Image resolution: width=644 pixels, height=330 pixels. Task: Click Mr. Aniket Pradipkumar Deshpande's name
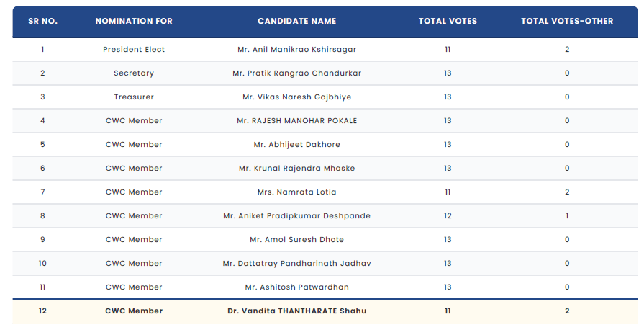296,216
